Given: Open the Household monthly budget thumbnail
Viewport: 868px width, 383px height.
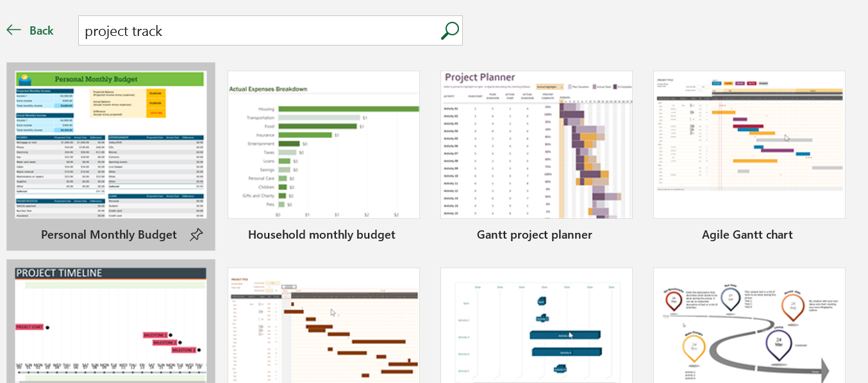Looking at the screenshot, I should click(x=324, y=144).
